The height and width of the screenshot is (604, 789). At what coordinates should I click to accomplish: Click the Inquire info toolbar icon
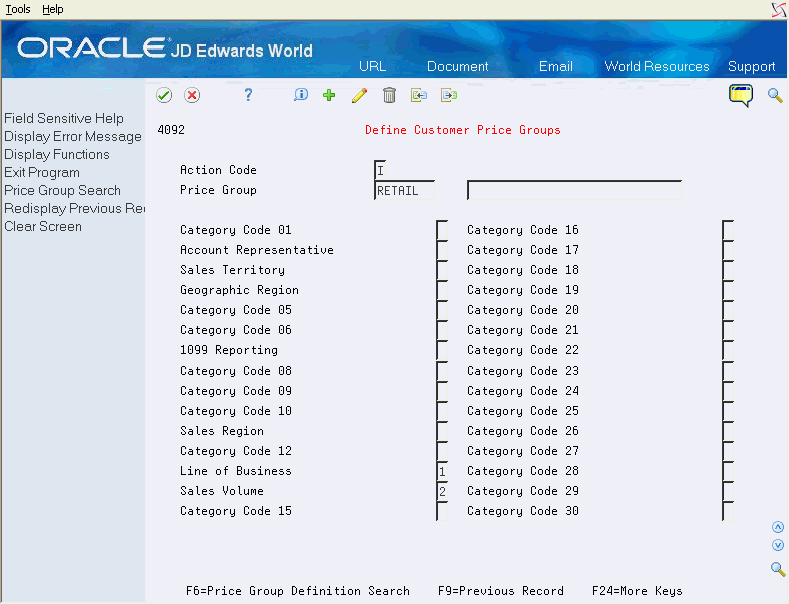click(x=301, y=95)
